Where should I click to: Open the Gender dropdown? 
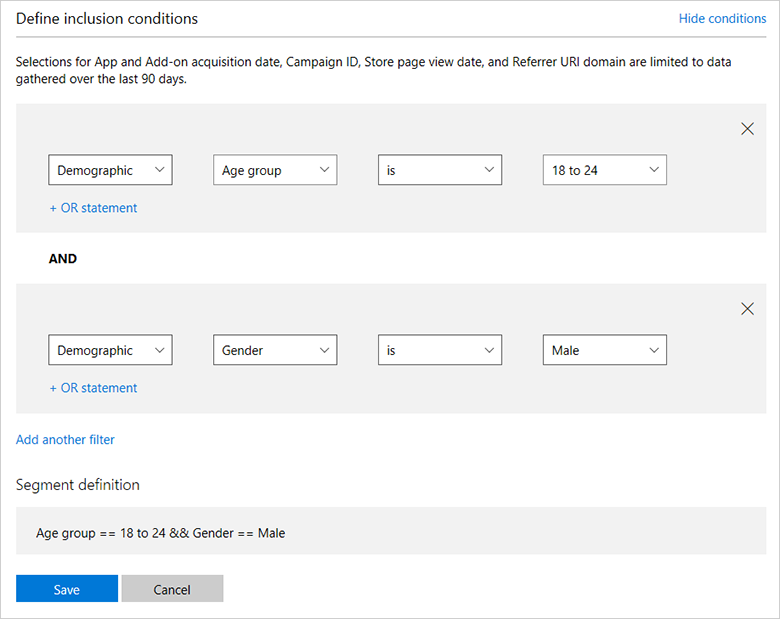pos(275,350)
